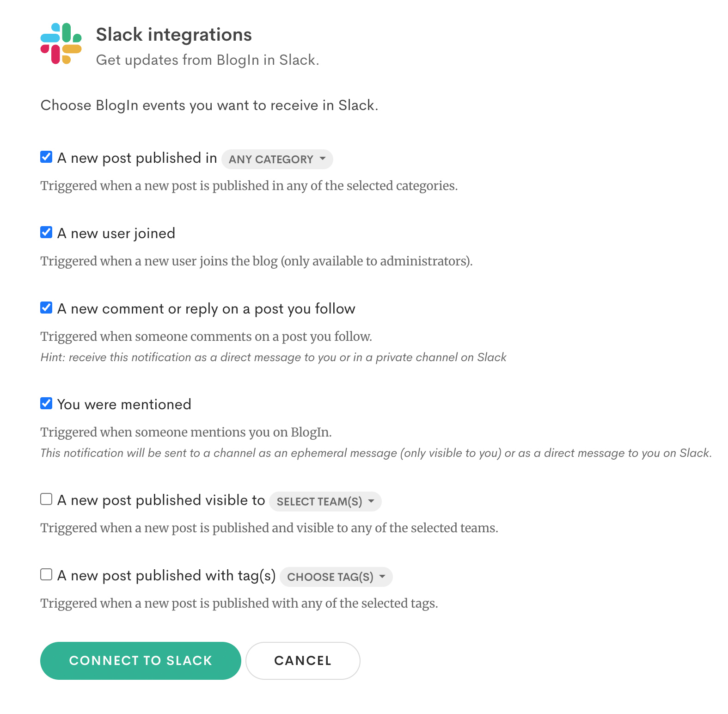Expand the Select Team(s) dropdown
Screen dimensions: 728x714
point(325,501)
